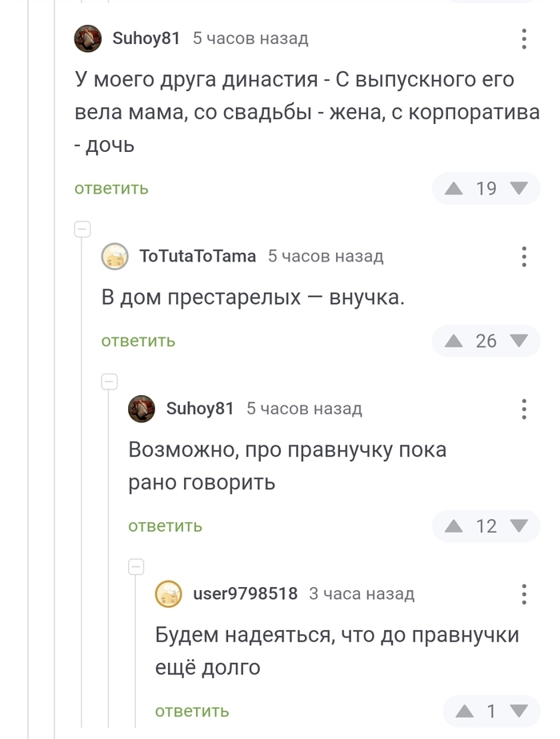The height and width of the screenshot is (739, 560).
Task: Click user9798518's avatar picture
Action: click(169, 594)
